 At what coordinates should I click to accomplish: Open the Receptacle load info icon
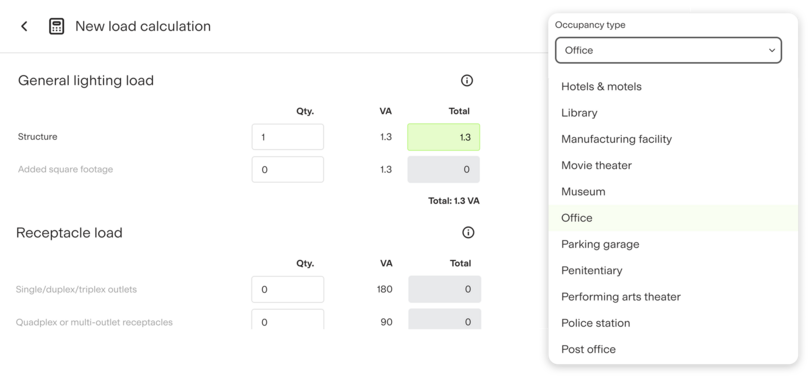coord(468,232)
